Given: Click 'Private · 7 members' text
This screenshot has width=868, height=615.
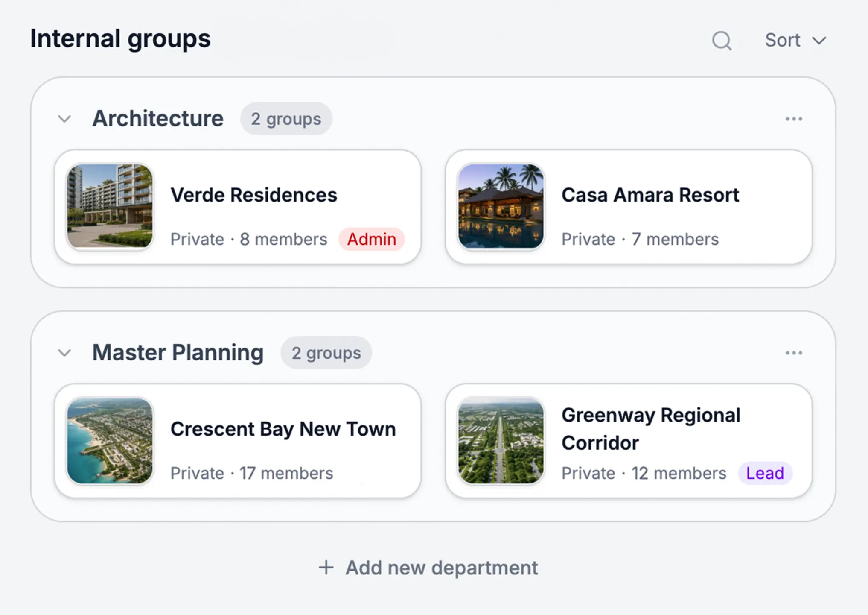Looking at the screenshot, I should [x=640, y=239].
